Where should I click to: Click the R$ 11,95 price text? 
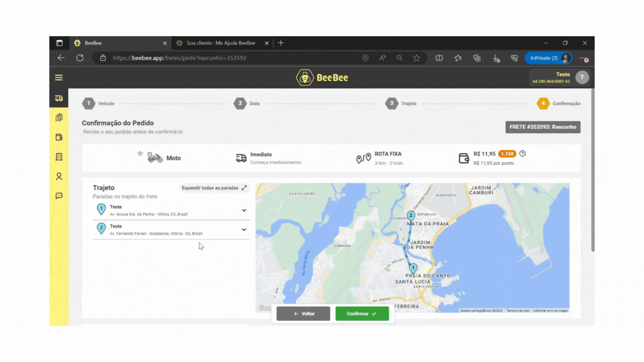pyautogui.click(x=484, y=154)
